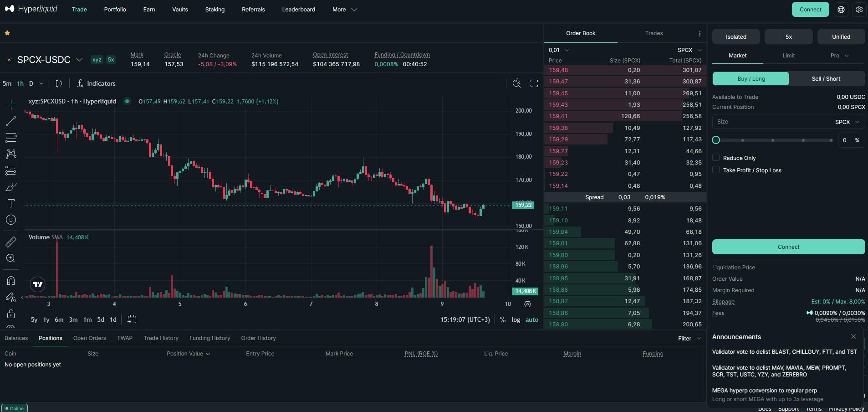Switch to the Trades tab

[x=654, y=33]
